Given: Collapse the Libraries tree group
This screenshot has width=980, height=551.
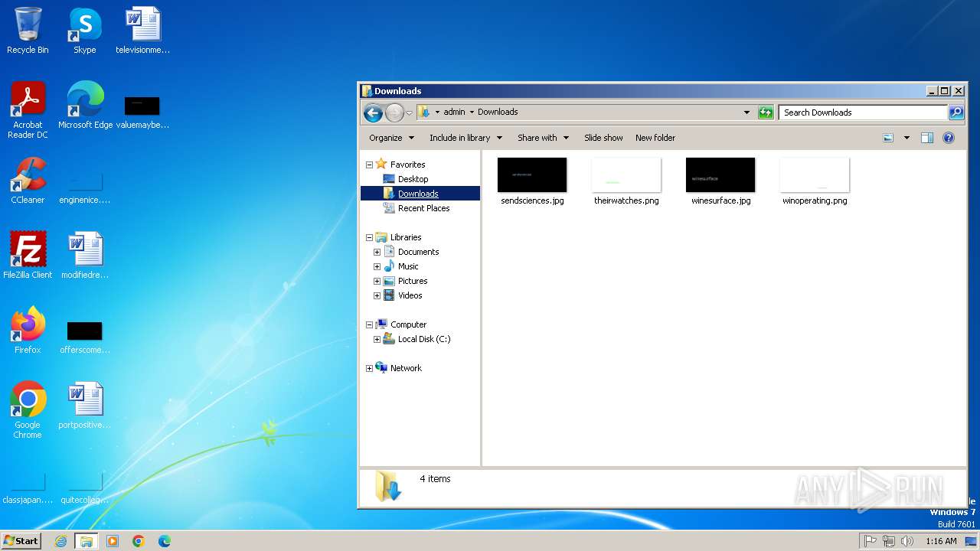Looking at the screenshot, I should [x=369, y=237].
